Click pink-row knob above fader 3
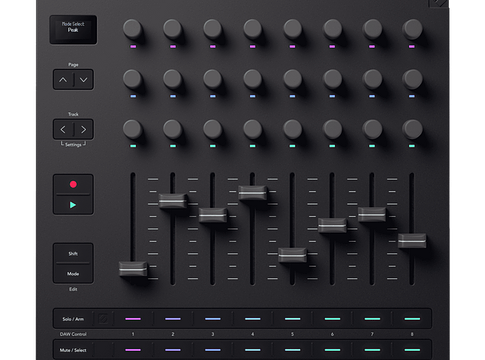Image resolution: width=485 pixels, height=360 pixels. (x=213, y=29)
